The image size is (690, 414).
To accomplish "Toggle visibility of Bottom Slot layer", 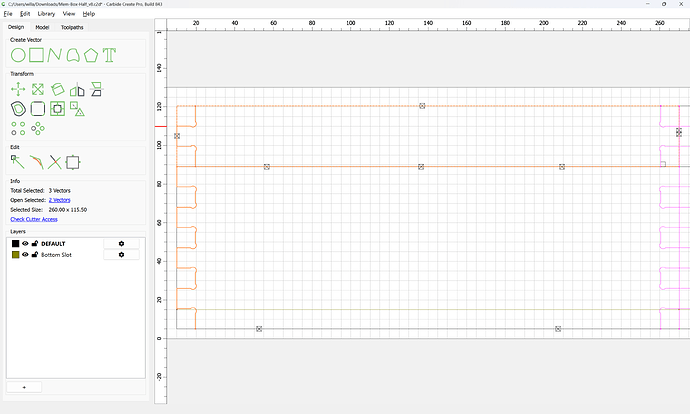I will pyautogui.click(x=25, y=255).
